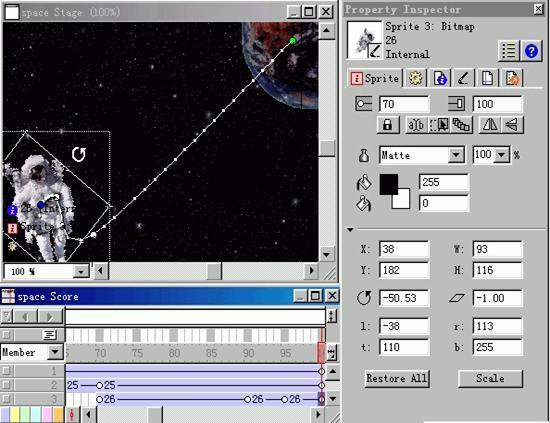Viewport: 550px width, 423px height.
Task: Switch to the Sprite tab
Action: click(375, 78)
